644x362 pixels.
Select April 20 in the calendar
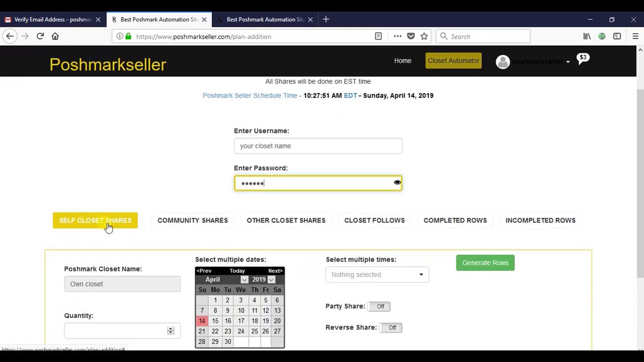277,321
